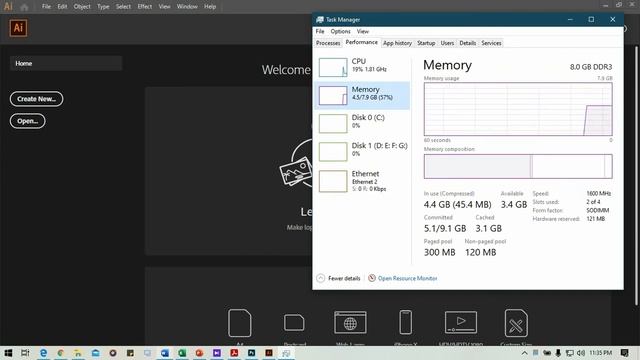Switch to the App history tab
640x360 pixels.
tap(398, 43)
